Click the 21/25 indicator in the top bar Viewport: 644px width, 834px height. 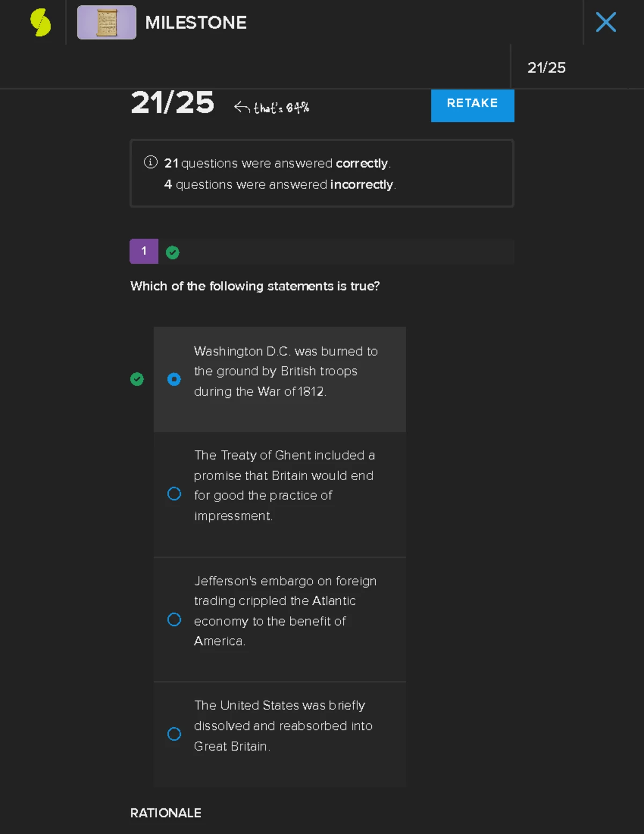click(547, 68)
